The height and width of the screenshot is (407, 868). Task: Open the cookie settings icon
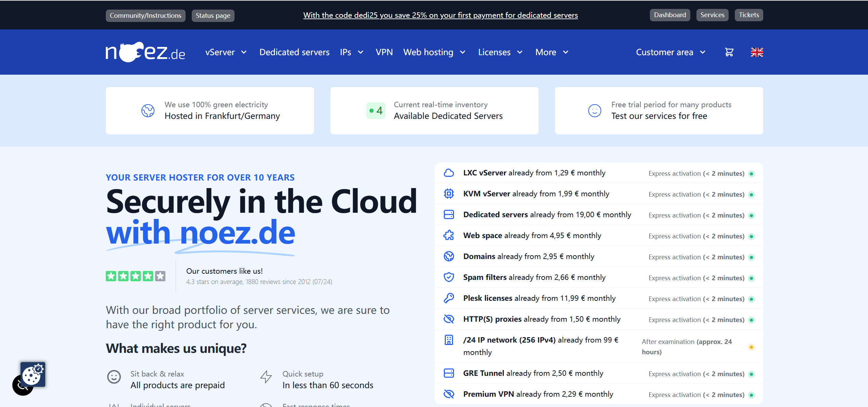click(33, 374)
